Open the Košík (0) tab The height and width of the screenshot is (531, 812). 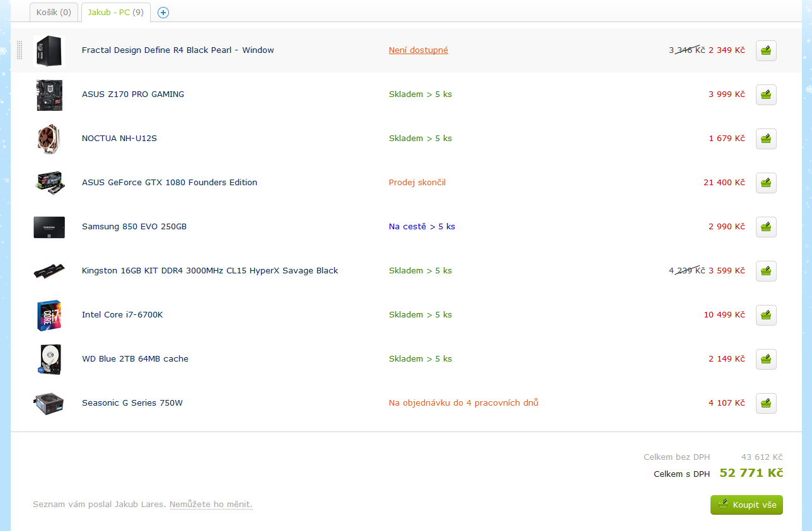coord(54,12)
